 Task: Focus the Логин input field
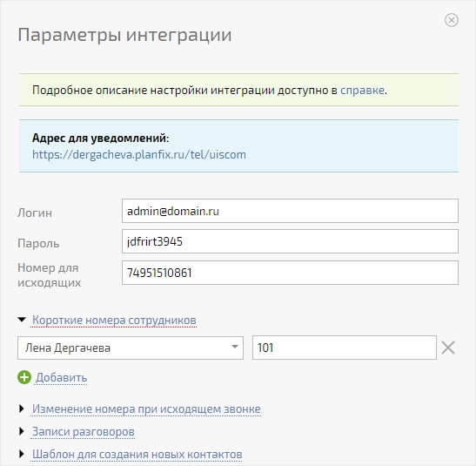[291, 211]
